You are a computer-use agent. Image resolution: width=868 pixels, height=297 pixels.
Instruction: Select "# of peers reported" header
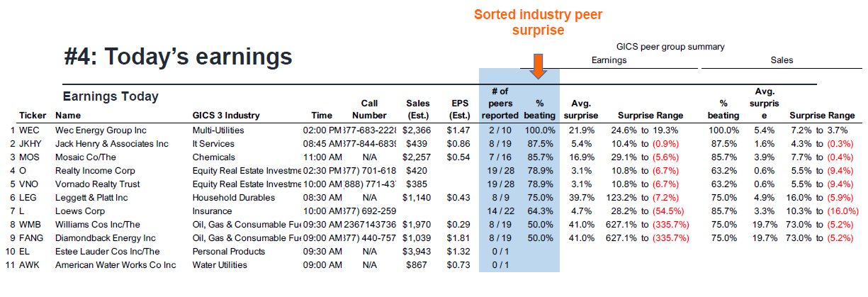(500, 103)
